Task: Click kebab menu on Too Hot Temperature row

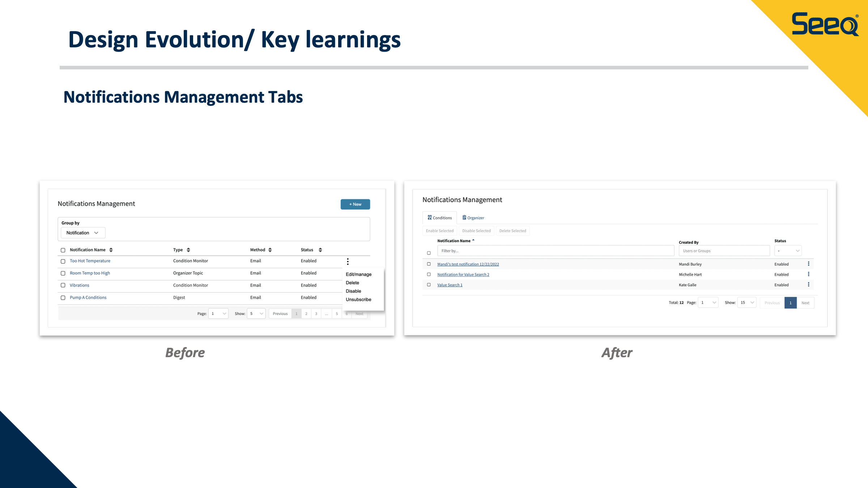Action: [348, 261]
